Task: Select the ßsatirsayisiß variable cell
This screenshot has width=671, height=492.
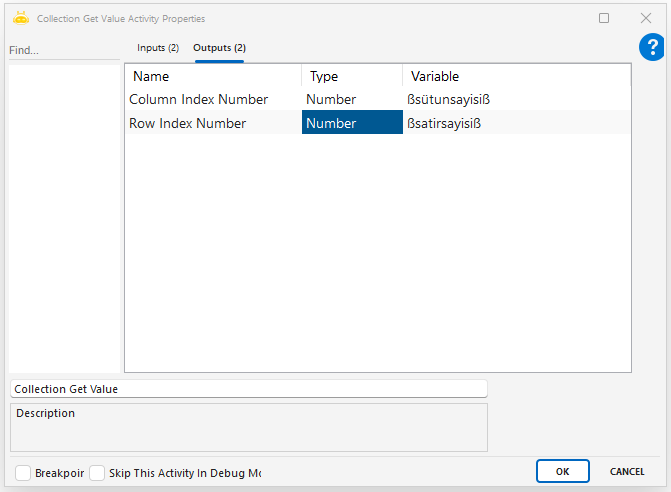Action: tap(449, 123)
